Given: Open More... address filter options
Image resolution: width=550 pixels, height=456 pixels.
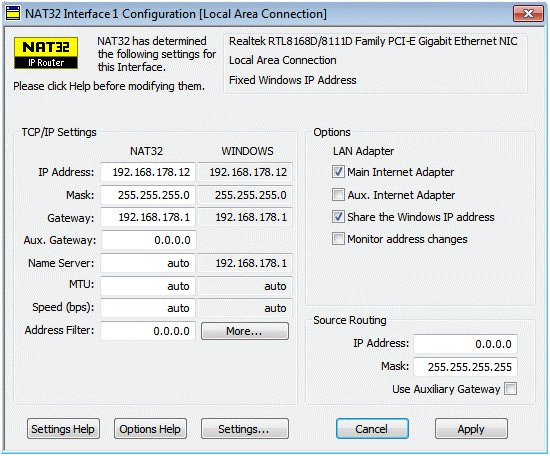Looking at the screenshot, I should (244, 331).
